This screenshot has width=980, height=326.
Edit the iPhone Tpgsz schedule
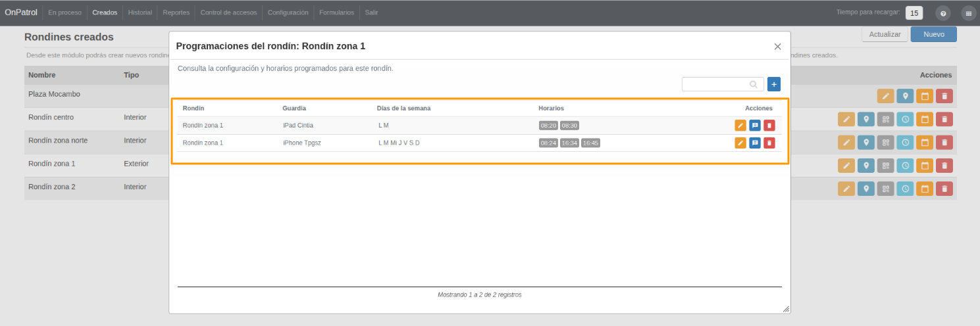pos(740,143)
